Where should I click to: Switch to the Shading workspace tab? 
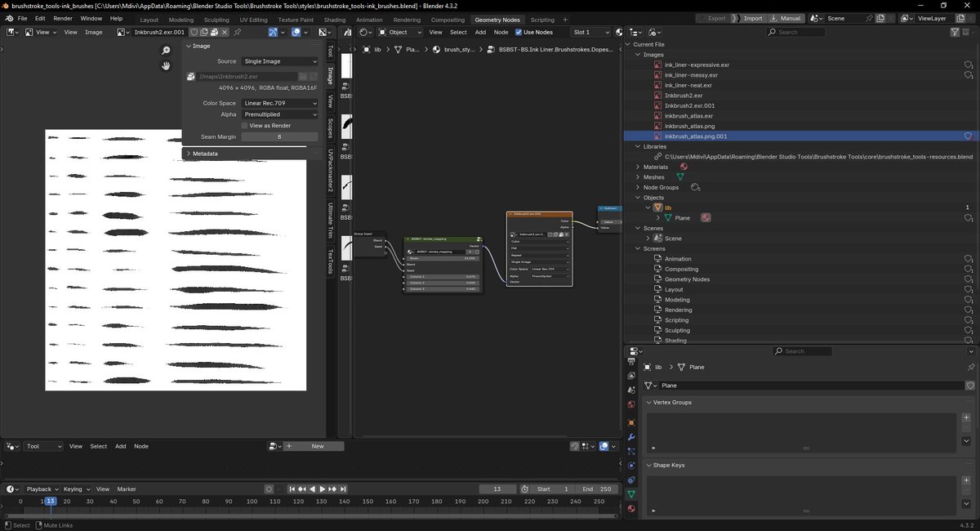tap(334, 19)
